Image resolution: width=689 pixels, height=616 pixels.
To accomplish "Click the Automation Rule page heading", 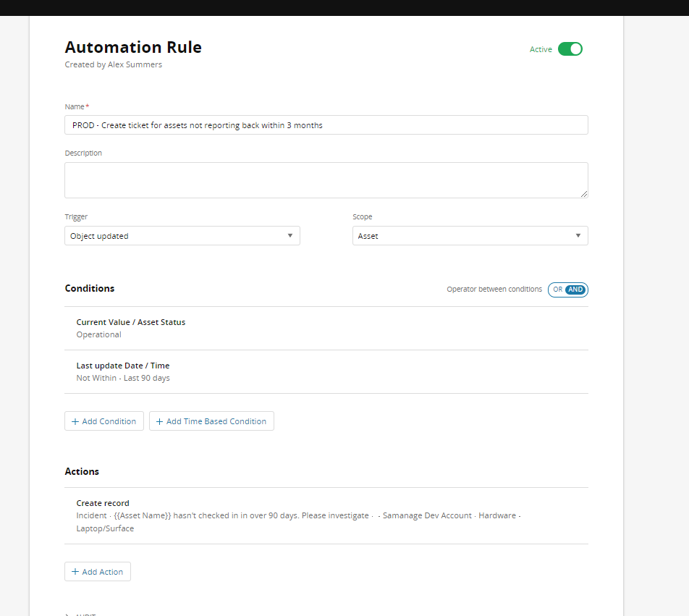I will 133,48.
